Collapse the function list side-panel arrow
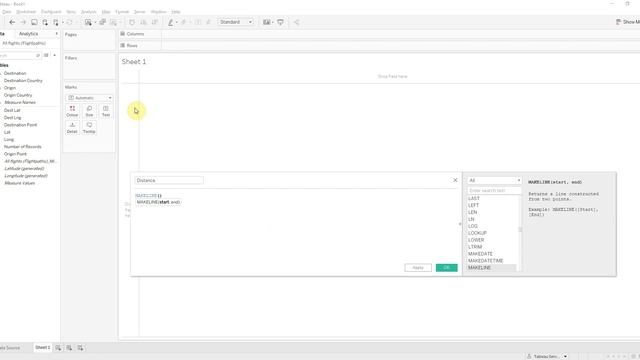 click(x=460, y=224)
